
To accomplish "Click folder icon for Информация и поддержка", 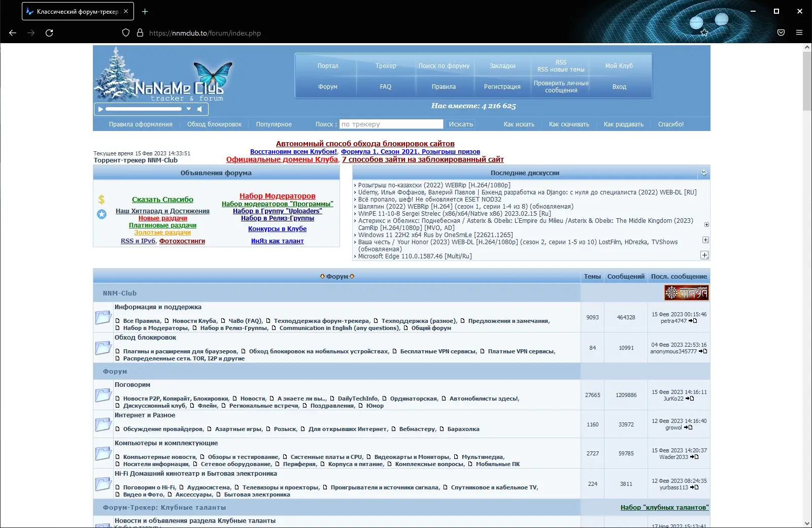I will coord(103,317).
